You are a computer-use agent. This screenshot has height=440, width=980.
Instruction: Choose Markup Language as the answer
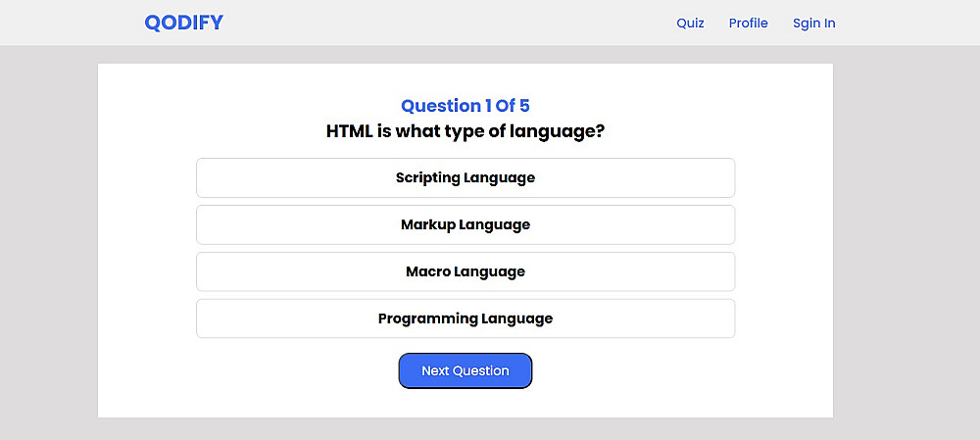click(465, 225)
